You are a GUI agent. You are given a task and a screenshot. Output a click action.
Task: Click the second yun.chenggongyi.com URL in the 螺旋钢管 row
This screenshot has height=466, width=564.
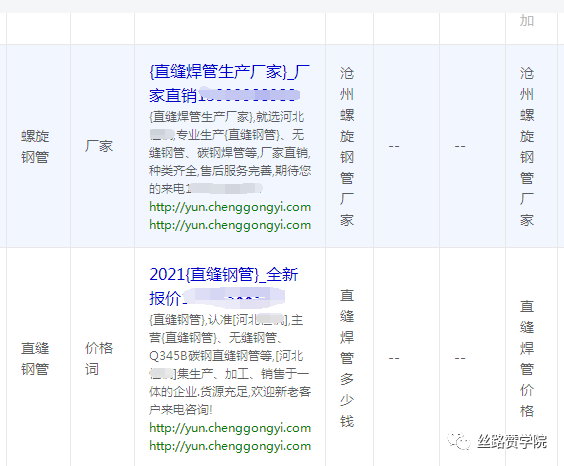230,225
